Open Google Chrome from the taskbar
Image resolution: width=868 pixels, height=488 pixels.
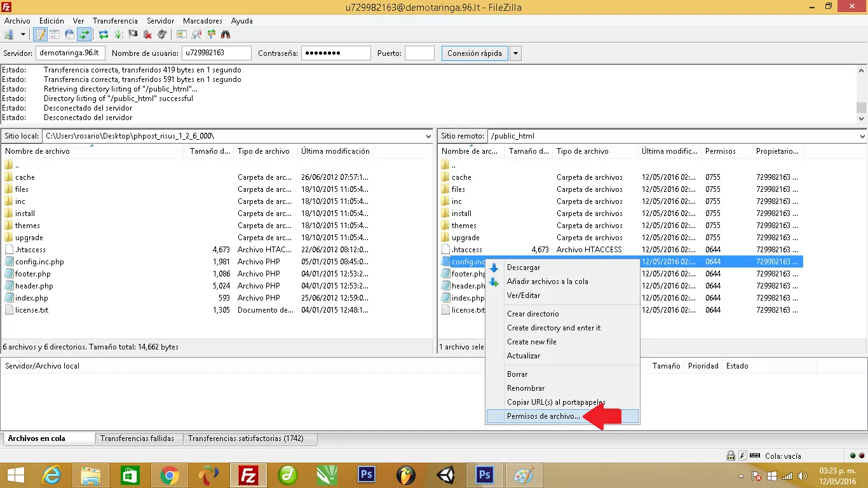[169, 475]
